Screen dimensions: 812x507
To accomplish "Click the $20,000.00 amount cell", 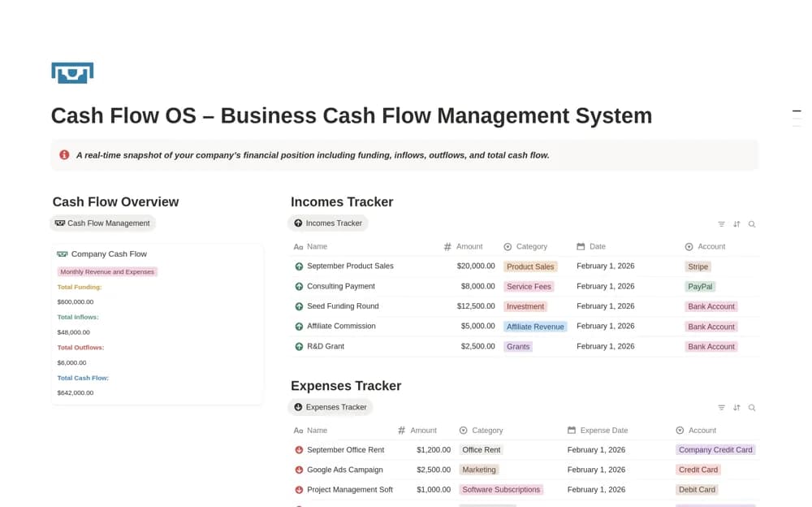I will point(475,266).
